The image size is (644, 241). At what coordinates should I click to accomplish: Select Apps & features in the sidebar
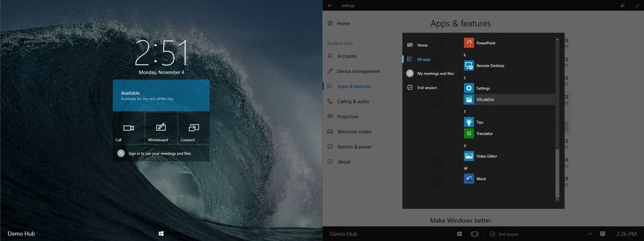coord(349,86)
